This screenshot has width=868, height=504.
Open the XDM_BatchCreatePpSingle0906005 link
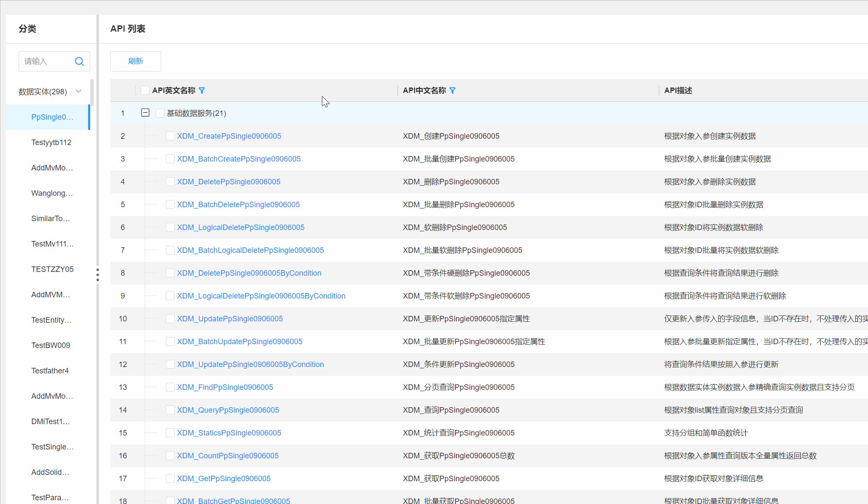click(239, 159)
